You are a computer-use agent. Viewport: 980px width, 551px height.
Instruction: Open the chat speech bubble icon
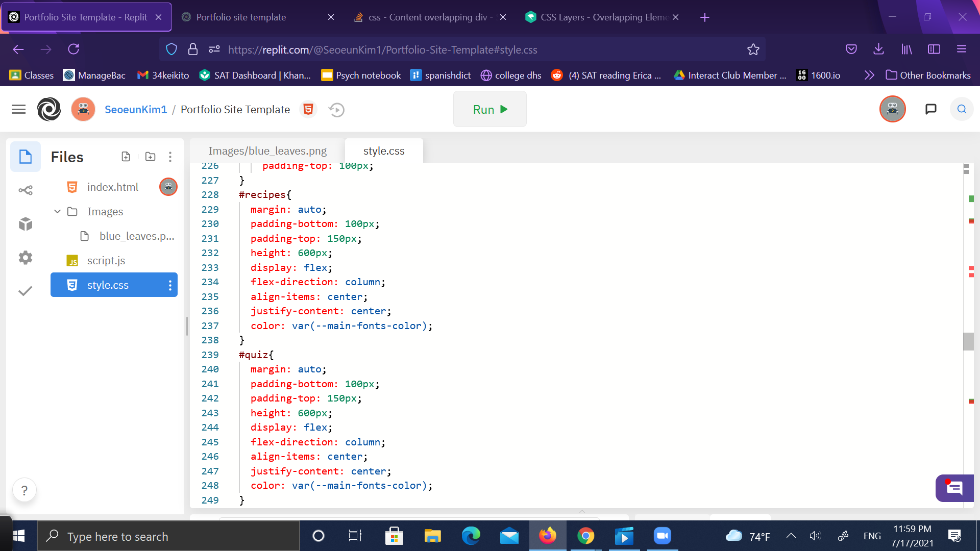[x=930, y=109]
